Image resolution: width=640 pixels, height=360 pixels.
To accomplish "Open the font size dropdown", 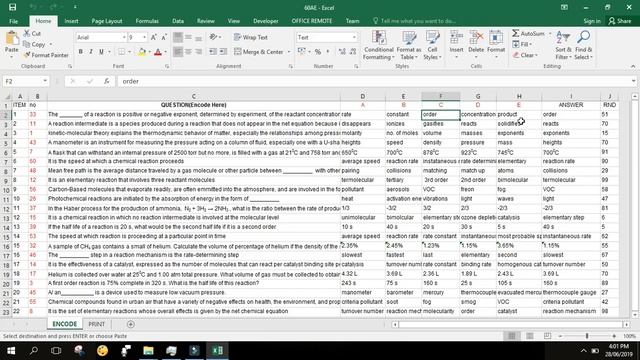I will click(x=144, y=37).
